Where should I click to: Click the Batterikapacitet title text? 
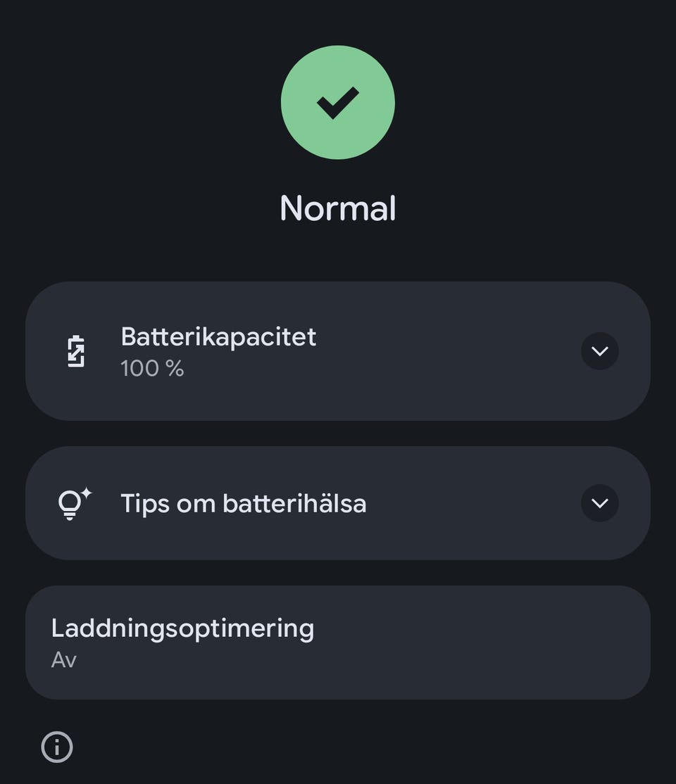coord(218,336)
